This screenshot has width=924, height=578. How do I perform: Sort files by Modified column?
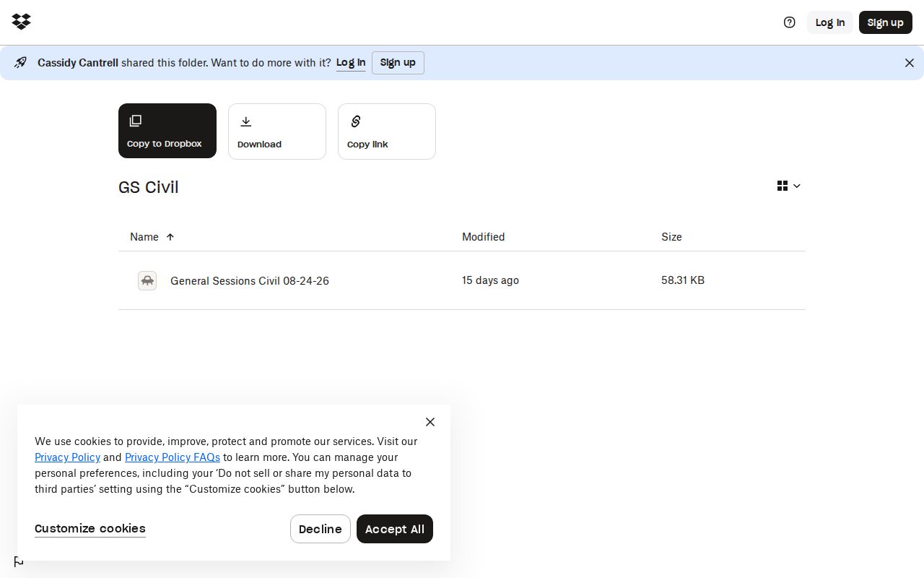point(484,237)
